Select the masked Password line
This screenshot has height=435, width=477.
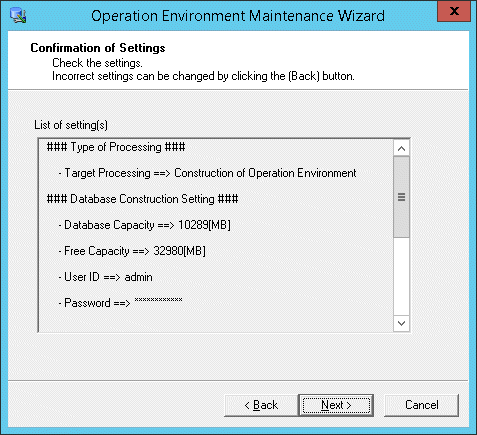[x=120, y=302]
